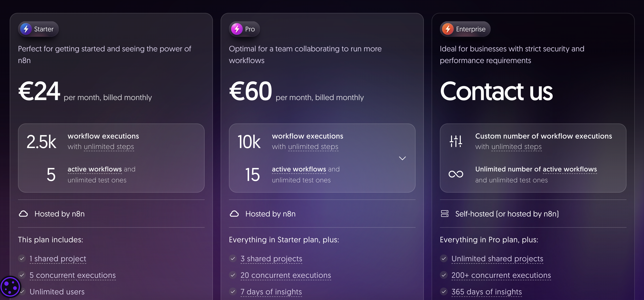Click checkmark next to 20 concurrent executions

click(x=233, y=275)
